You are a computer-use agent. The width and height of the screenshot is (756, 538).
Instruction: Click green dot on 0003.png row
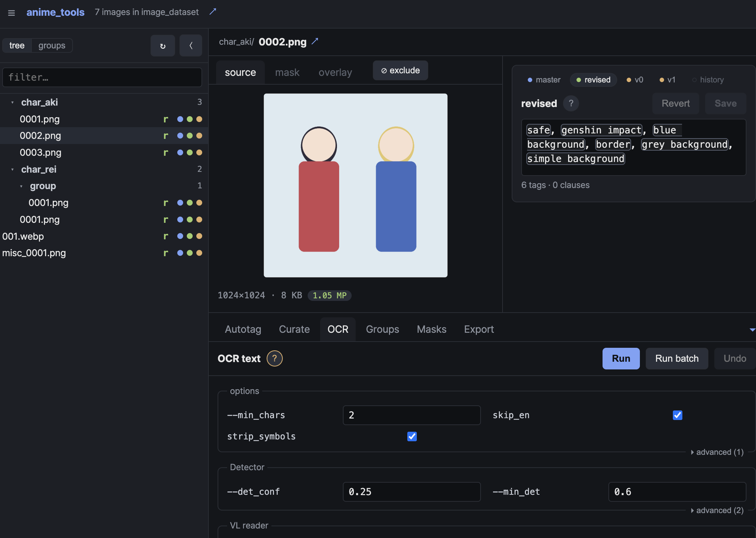pyautogui.click(x=190, y=152)
